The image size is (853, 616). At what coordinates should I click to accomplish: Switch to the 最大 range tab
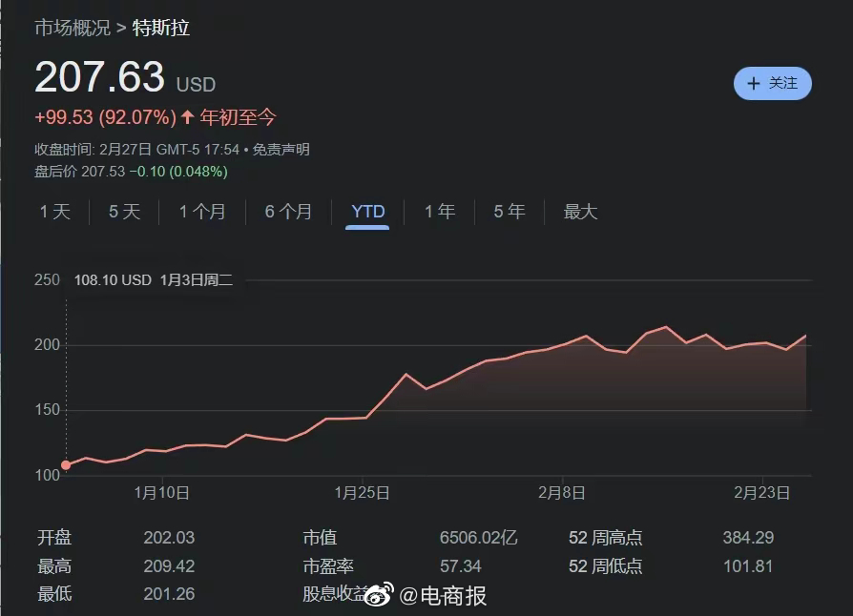[580, 212]
